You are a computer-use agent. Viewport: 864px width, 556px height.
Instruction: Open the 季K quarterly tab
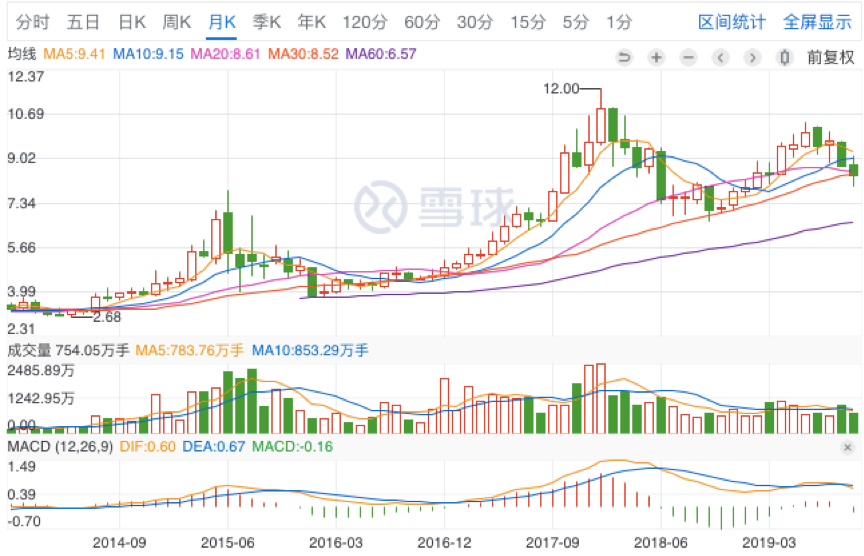point(267,23)
